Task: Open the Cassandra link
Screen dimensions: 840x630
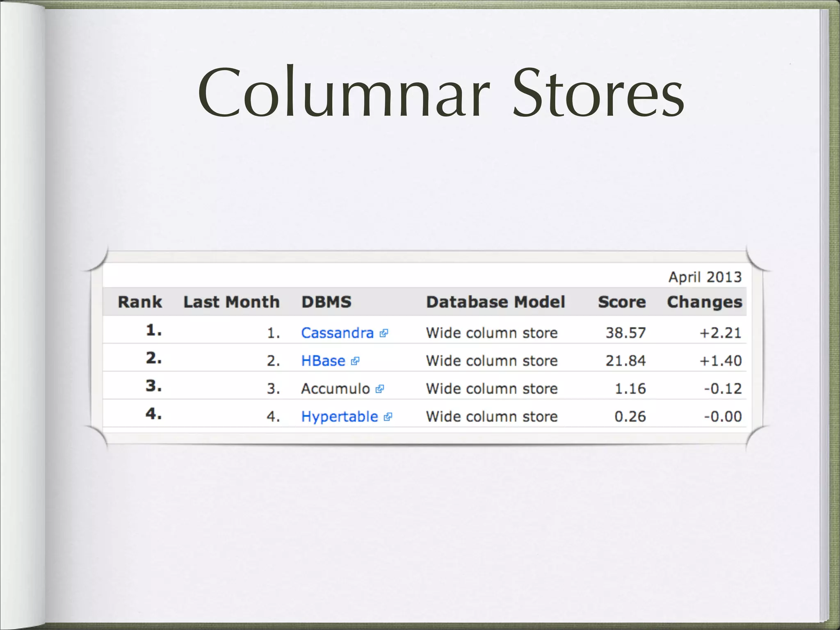Action: (x=337, y=333)
